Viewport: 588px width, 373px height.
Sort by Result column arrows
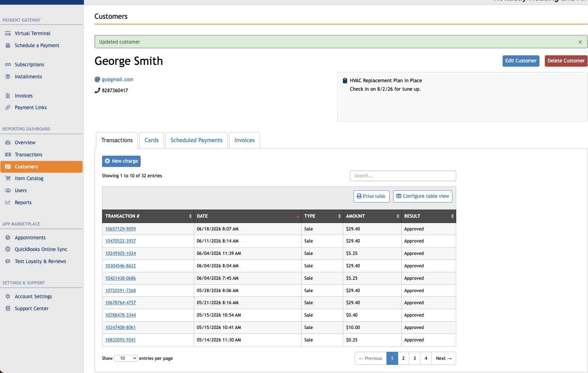[452, 216]
